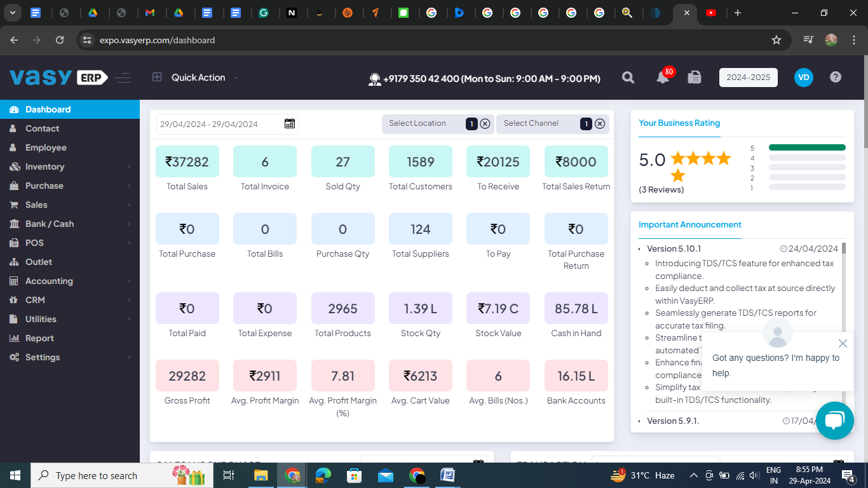This screenshot has height=488, width=868.
Task: Go to Dashboard in sidebar
Action: 70,109
